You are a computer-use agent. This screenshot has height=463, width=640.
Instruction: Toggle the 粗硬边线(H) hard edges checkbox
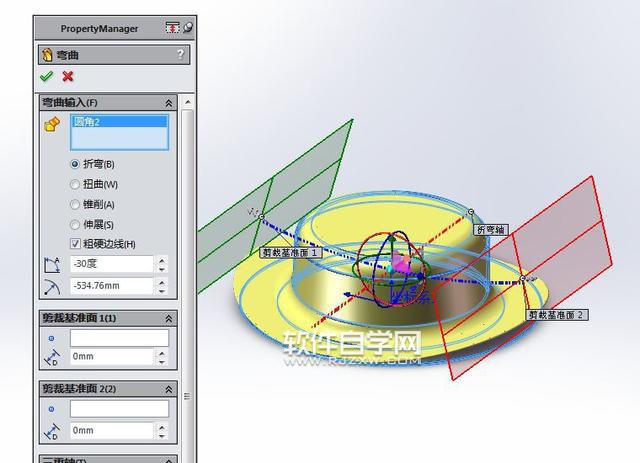click(75, 244)
